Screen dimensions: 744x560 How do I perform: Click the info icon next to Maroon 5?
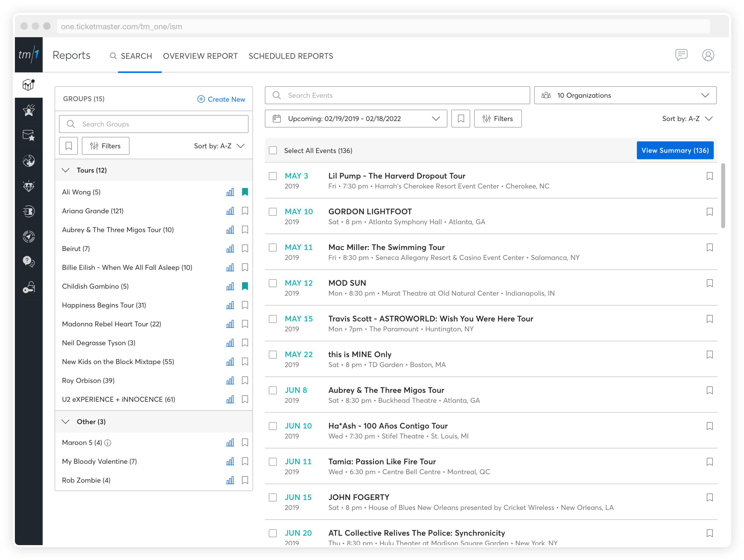coord(108,443)
